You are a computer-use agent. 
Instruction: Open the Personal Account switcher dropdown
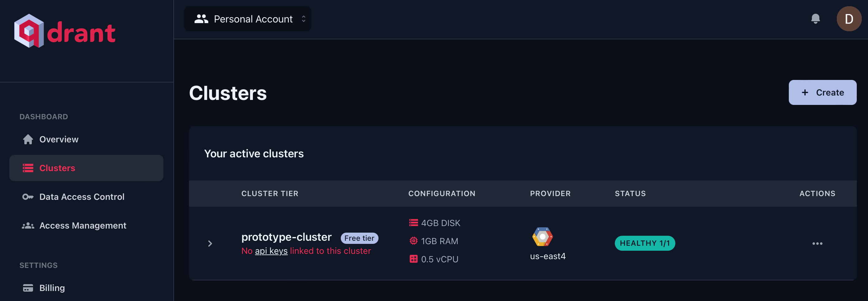click(248, 19)
